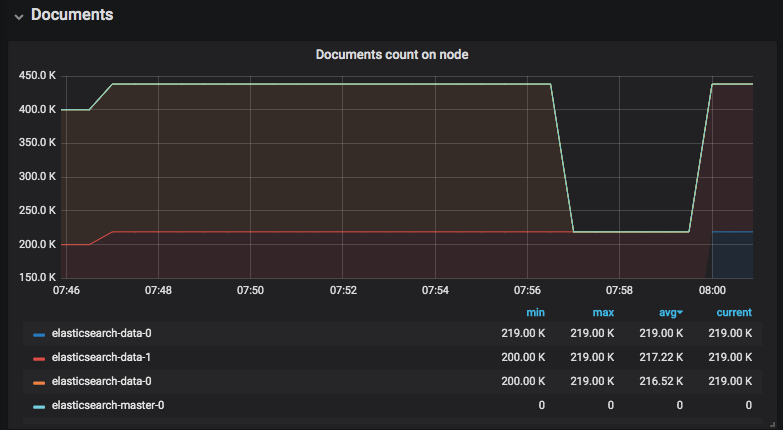The image size is (783, 430).
Task: Click the 07:52 time axis label
Action: pyautogui.click(x=342, y=290)
